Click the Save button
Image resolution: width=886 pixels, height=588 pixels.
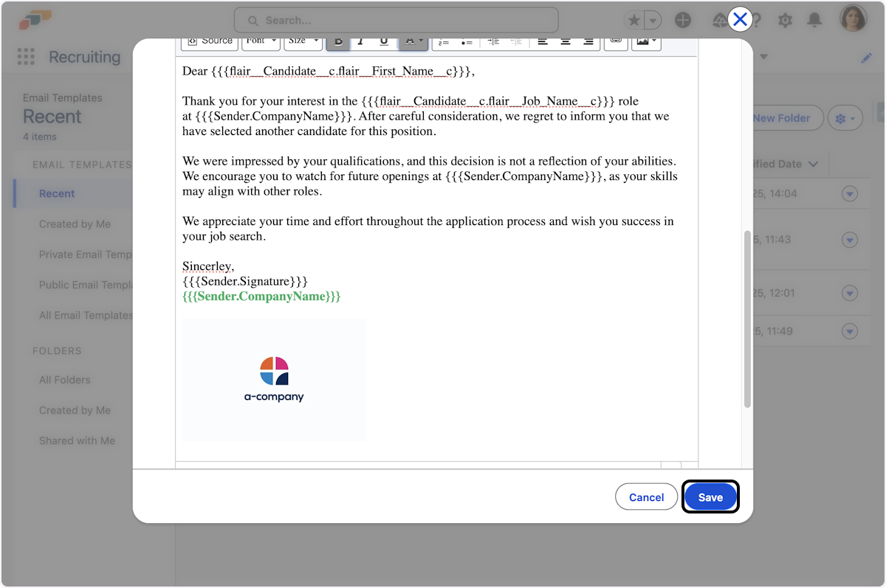tap(710, 497)
